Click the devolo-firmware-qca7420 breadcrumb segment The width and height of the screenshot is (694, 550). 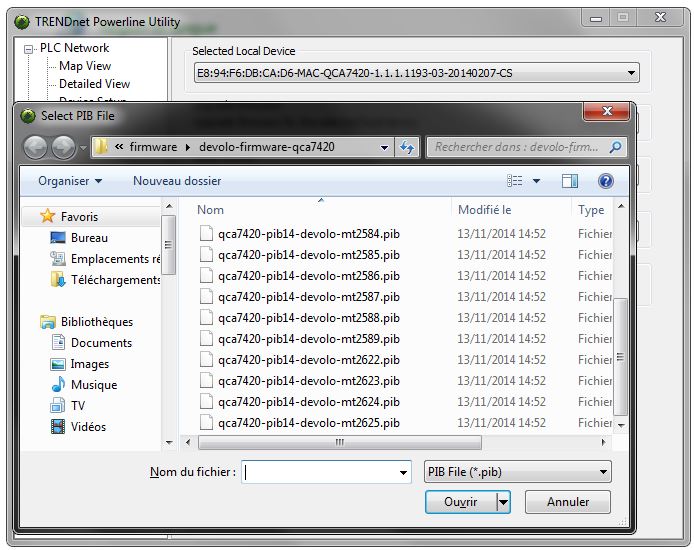pyautogui.click(x=267, y=147)
